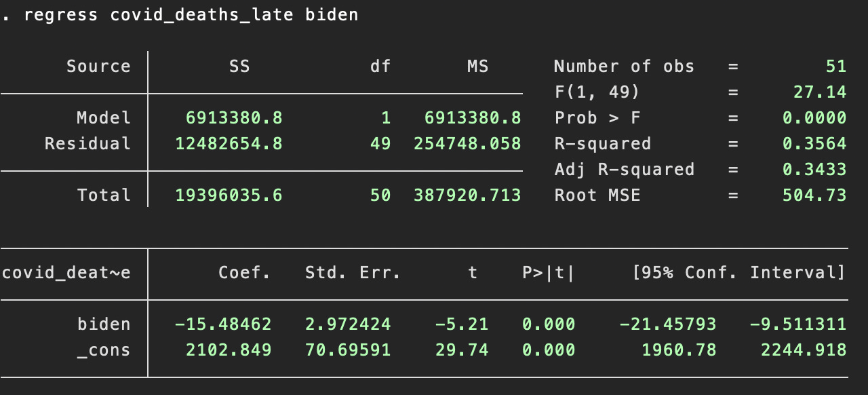This screenshot has width=868, height=395.
Task: Click the dependent variable 'covid_deat~e' header
Action: point(66,273)
